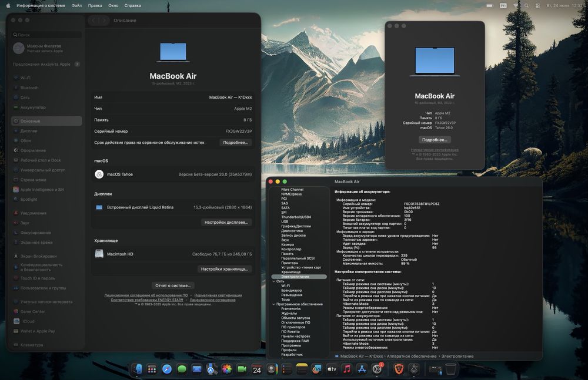Click Отчет о системе button
This screenshot has height=380, width=588.
pyautogui.click(x=173, y=285)
